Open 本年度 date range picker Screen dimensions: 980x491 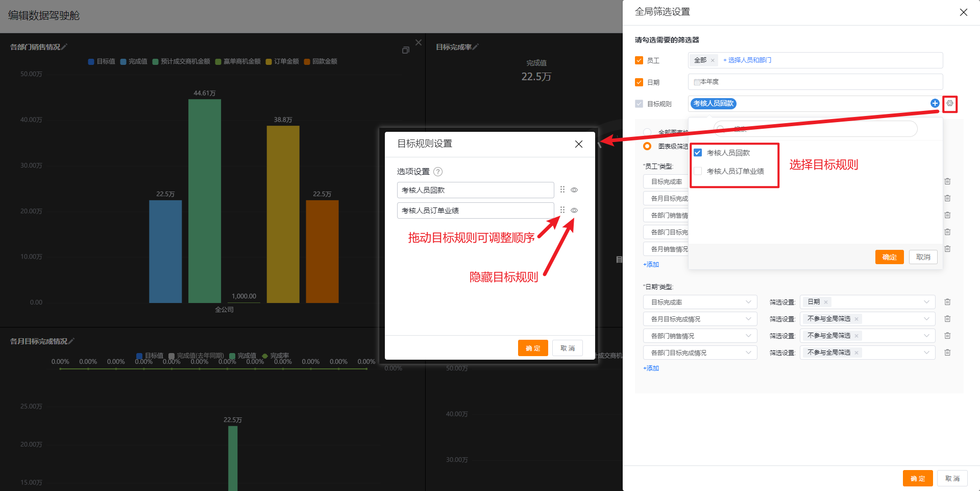click(815, 82)
